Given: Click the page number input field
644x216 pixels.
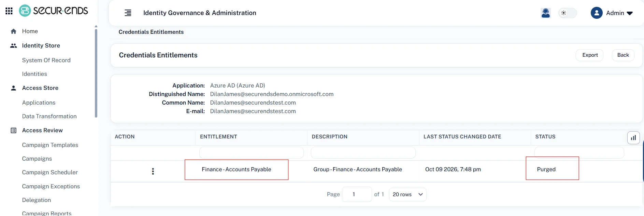Looking at the screenshot, I should coord(357,194).
